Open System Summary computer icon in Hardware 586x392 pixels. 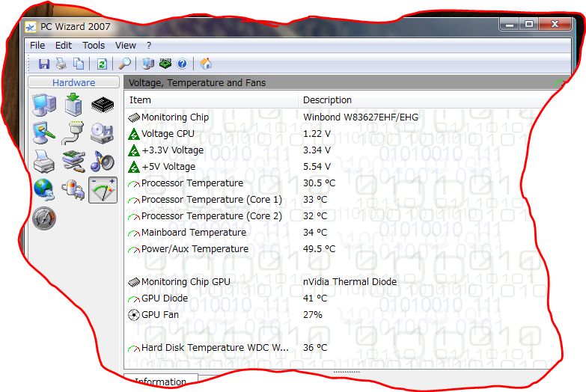tap(44, 105)
